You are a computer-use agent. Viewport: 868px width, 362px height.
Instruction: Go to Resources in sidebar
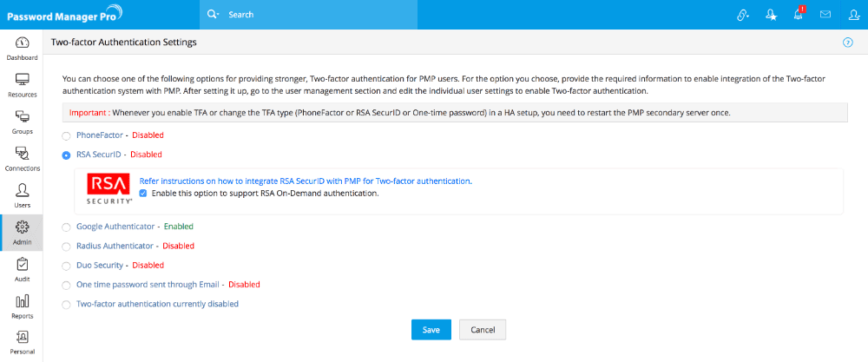click(22, 85)
